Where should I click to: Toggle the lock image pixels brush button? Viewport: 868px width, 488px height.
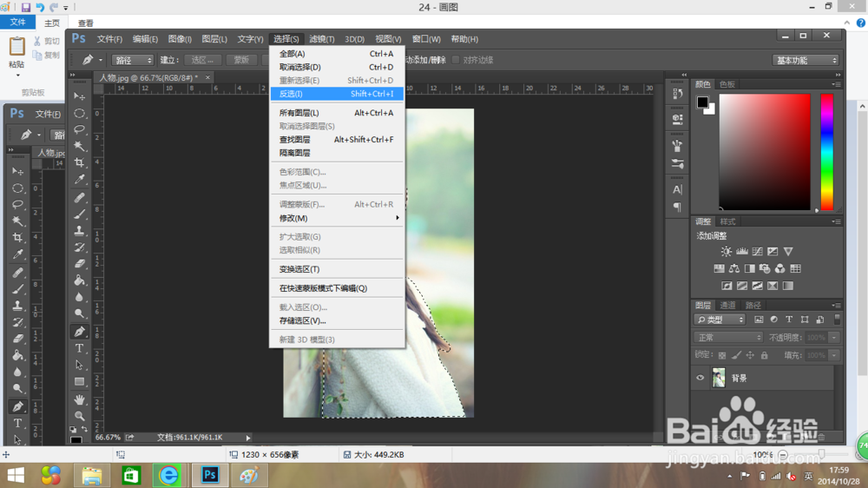tap(736, 355)
